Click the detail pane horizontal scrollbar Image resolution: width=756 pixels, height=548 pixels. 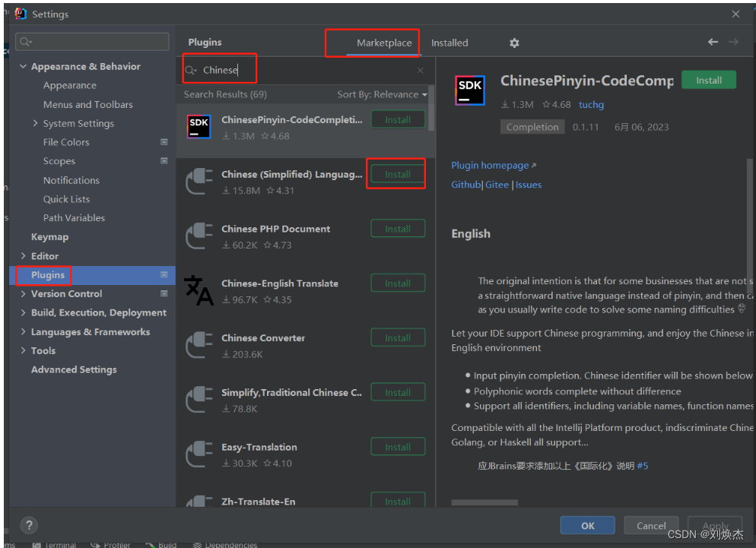484,502
